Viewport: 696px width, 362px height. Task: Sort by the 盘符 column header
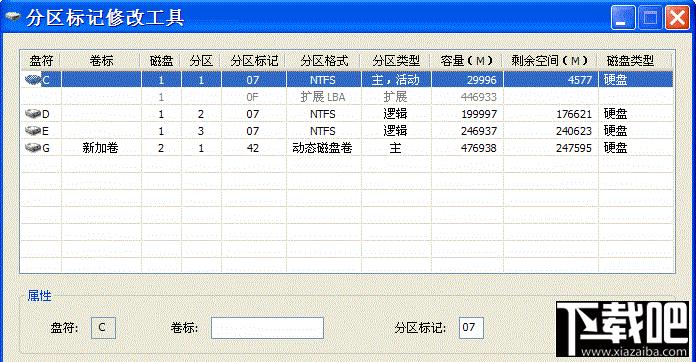pos(40,60)
